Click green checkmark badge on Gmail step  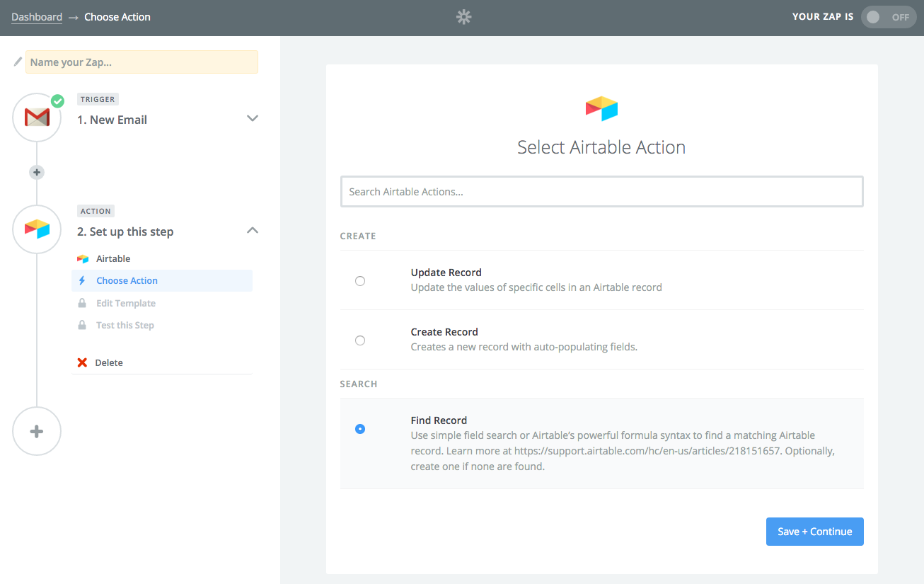tap(57, 101)
